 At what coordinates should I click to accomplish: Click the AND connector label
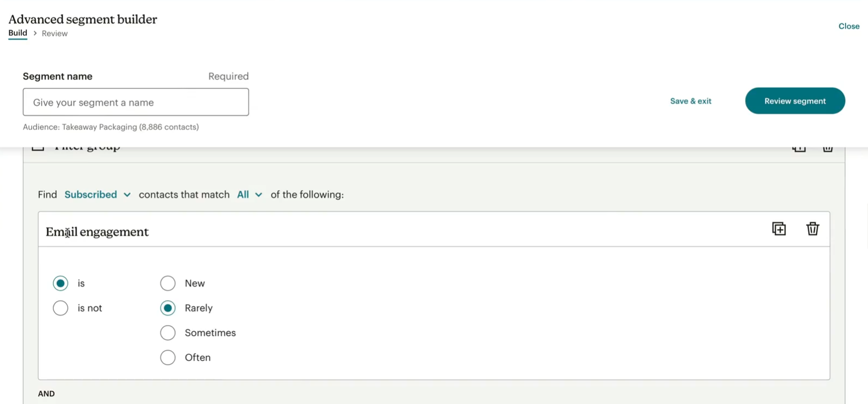[x=47, y=394]
